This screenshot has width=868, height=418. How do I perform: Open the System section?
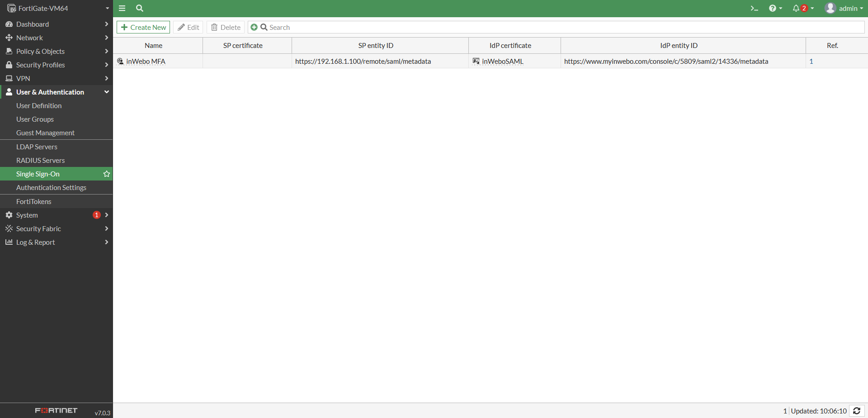click(x=27, y=215)
